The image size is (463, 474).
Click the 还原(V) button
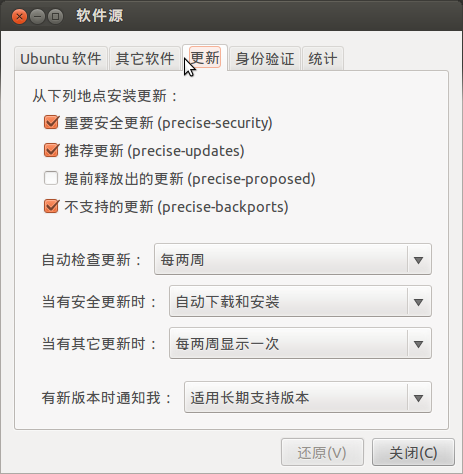coord(322,452)
